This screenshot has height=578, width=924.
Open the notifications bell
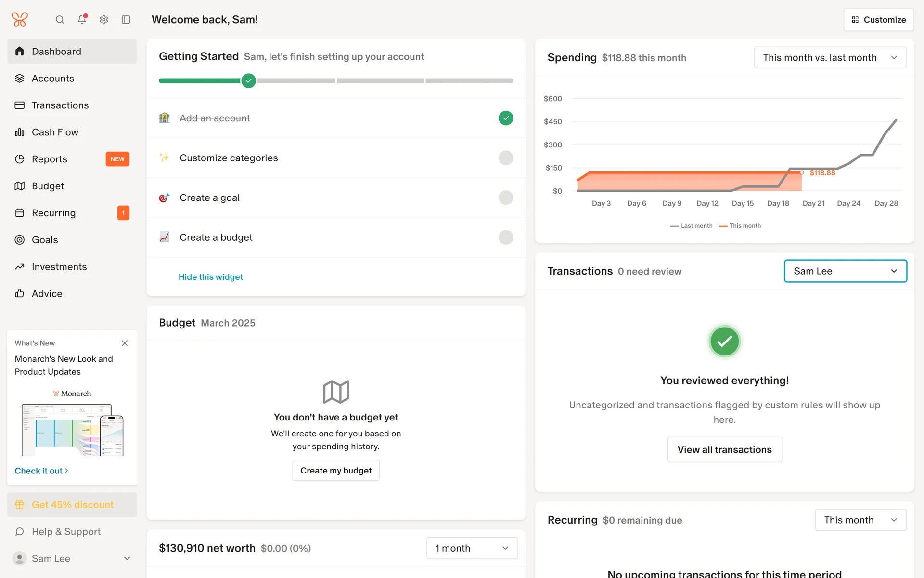click(82, 19)
